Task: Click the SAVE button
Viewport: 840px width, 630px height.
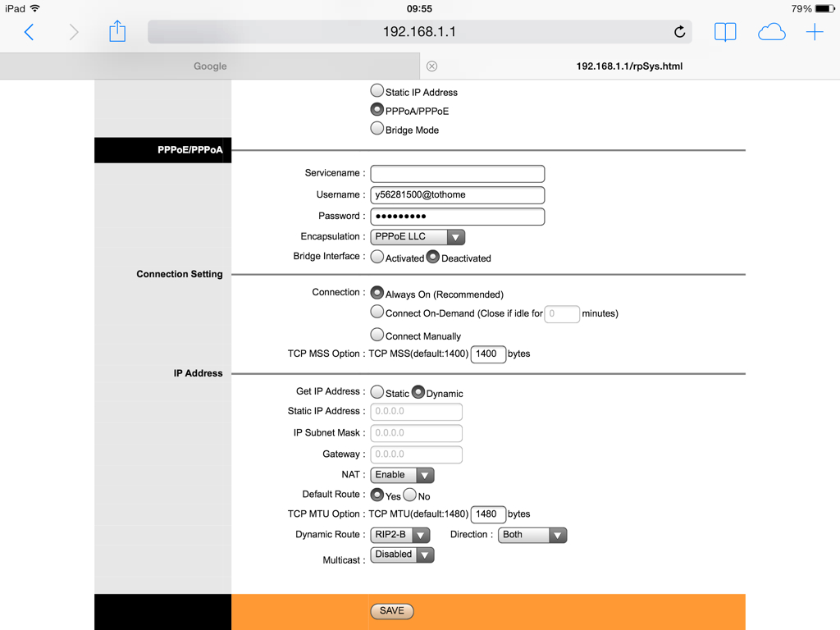Action: pyautogui.click(x=392, y=610)
